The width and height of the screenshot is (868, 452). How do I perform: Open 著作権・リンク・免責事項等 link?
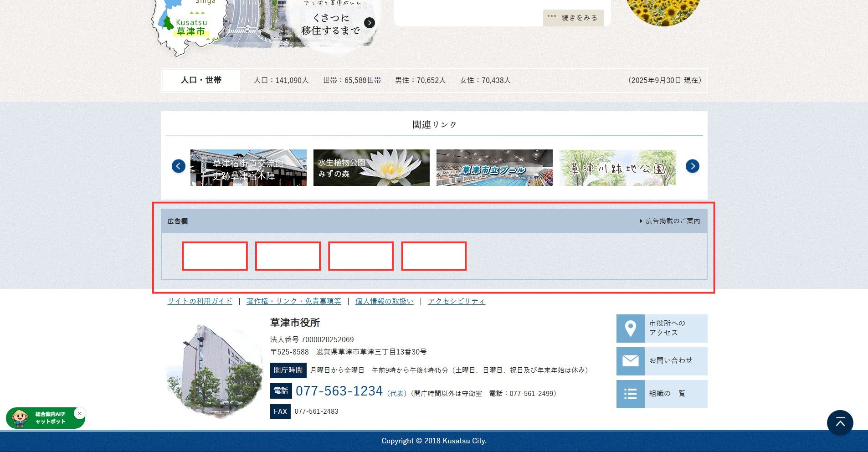(293, 301)
